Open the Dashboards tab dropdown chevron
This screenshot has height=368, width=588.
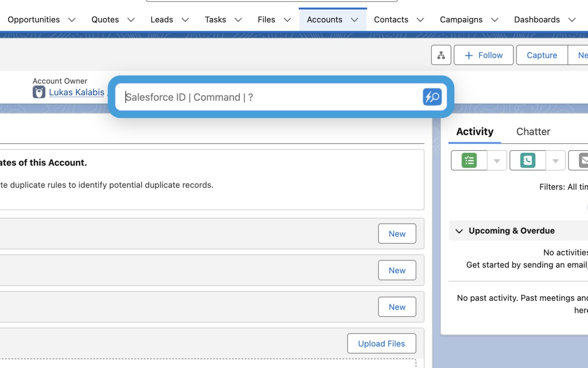572,20
